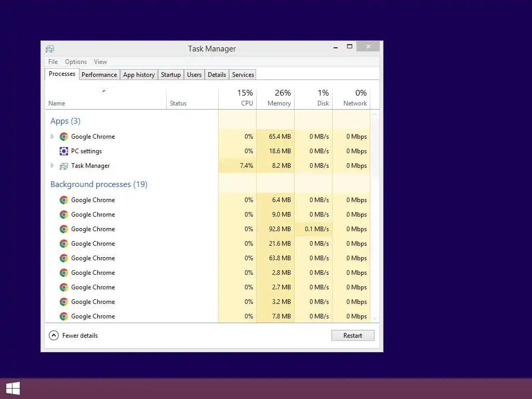
Task: Select the Task Manager row name
Action: pos(90,166)
